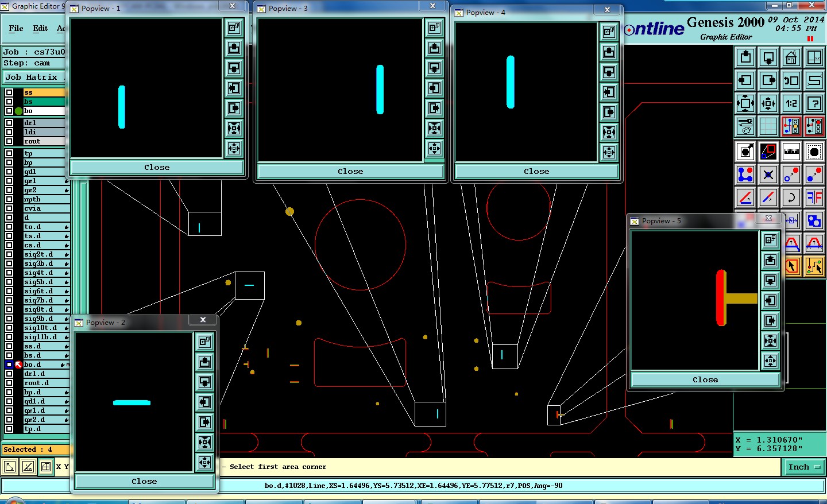Select the sig10t.d layer row
Viewport: 827px width, 504px height.
tap(46, 328)
